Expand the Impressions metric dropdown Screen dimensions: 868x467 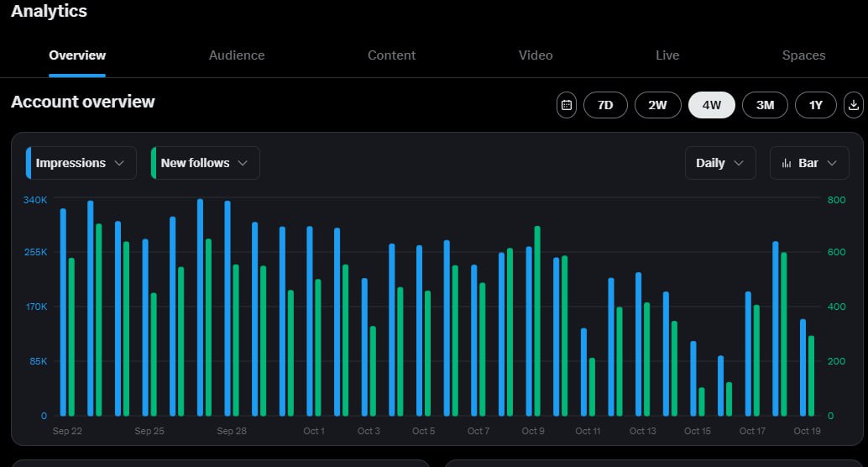coord(81,163)
